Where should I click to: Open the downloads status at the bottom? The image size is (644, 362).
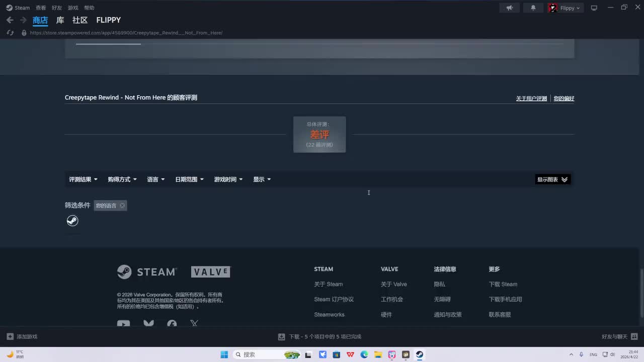[319, 336]
